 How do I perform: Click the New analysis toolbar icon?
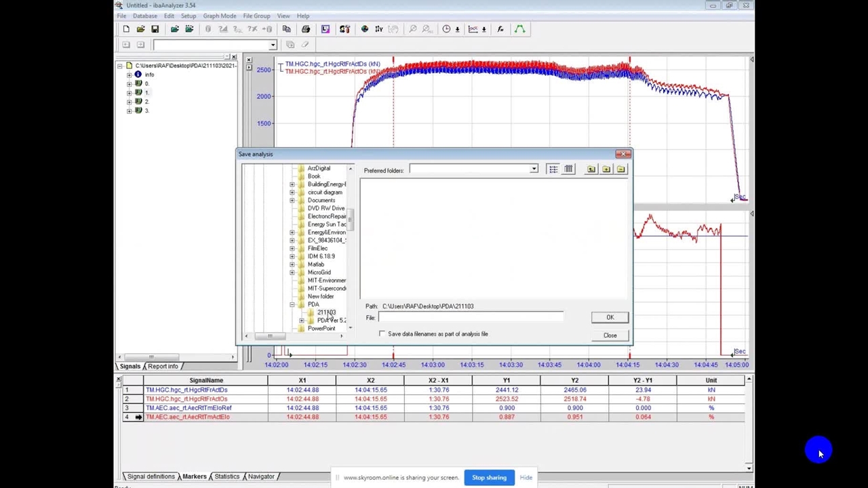pyautogui.click(x=126, y=29)
